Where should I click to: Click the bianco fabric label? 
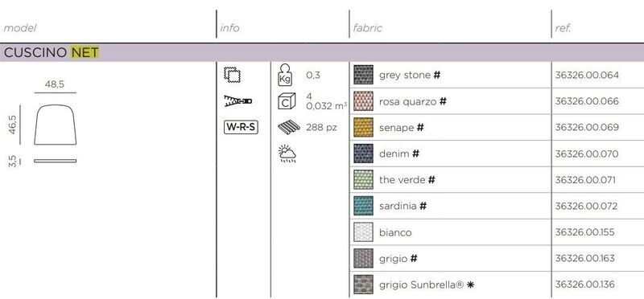(x=395, y=232)
